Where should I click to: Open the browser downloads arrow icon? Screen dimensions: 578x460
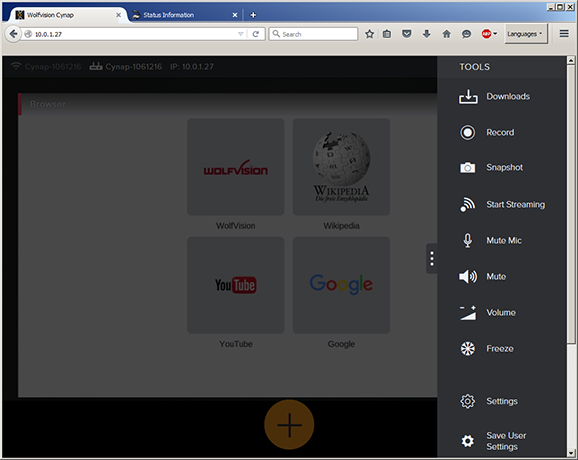click(426, 34)
